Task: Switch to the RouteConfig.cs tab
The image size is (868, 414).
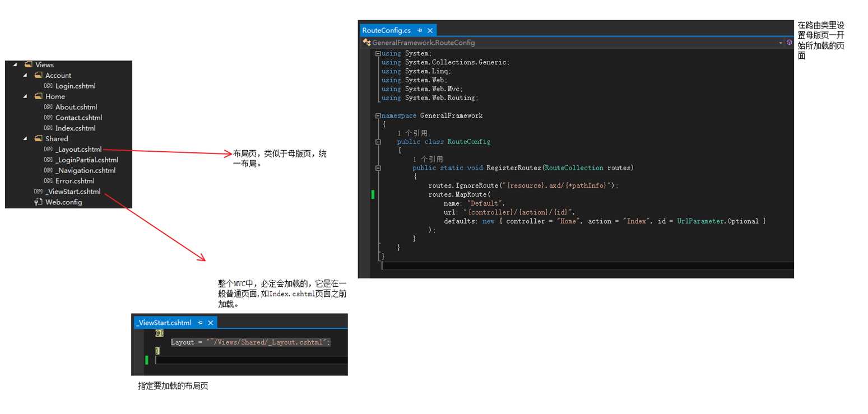Action: coord(387,30)
